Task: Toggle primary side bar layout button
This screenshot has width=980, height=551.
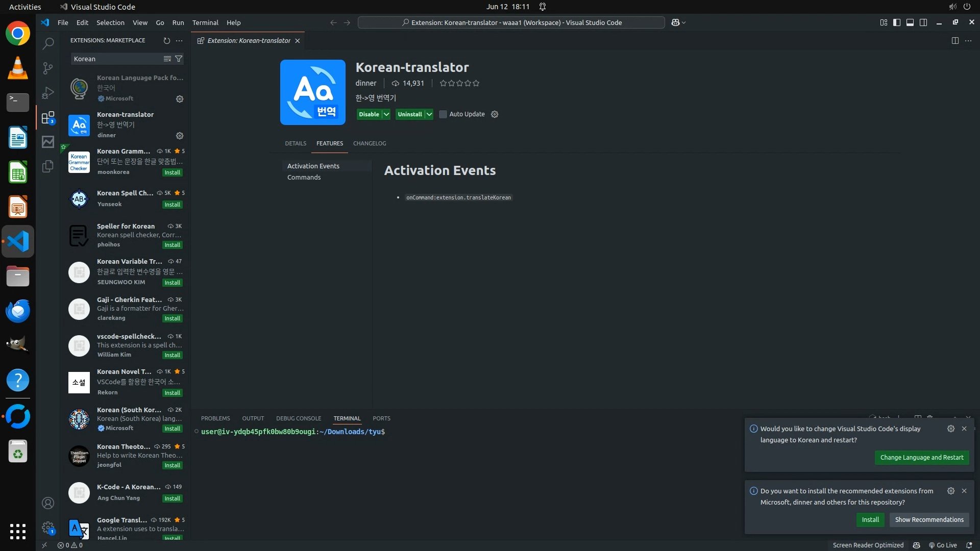Action: point(897,22)
